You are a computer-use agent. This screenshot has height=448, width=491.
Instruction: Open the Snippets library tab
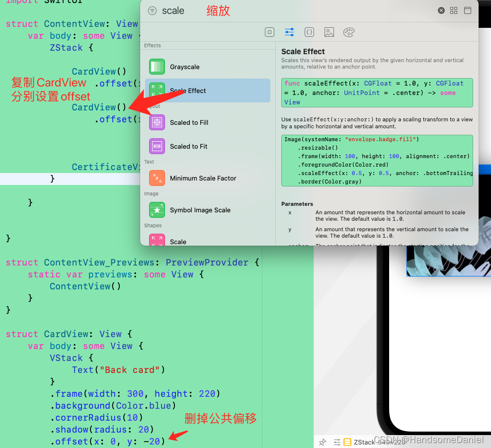309,32
